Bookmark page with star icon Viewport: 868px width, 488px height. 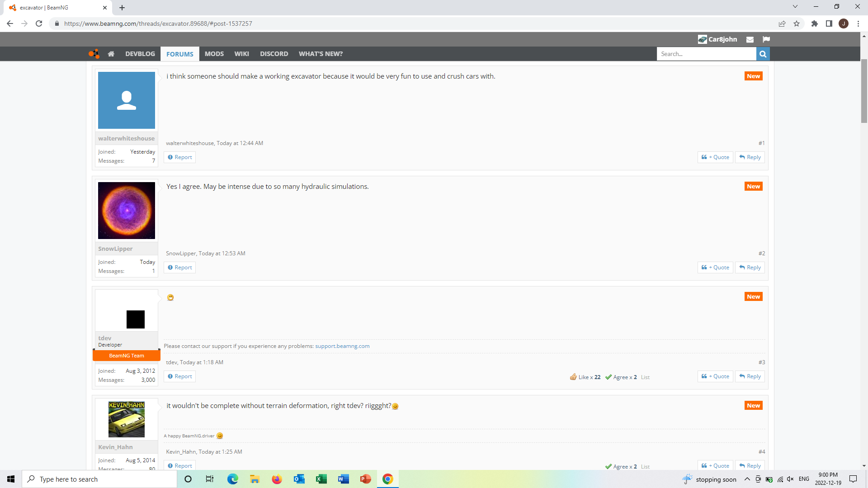(797, 23)
